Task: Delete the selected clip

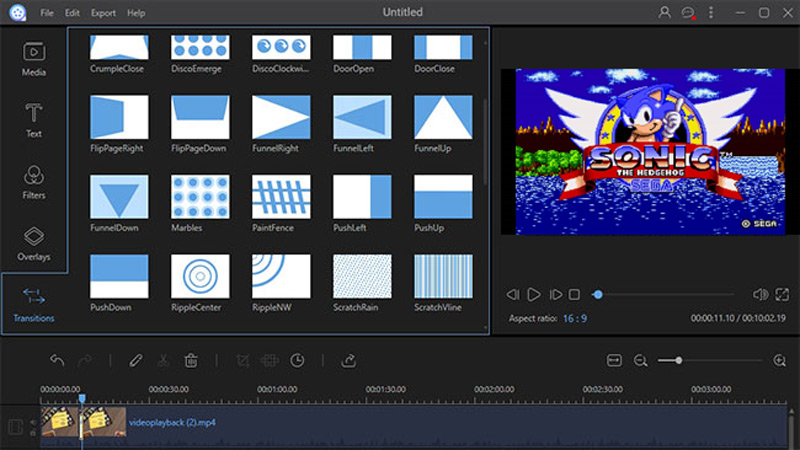Action: 191,361
